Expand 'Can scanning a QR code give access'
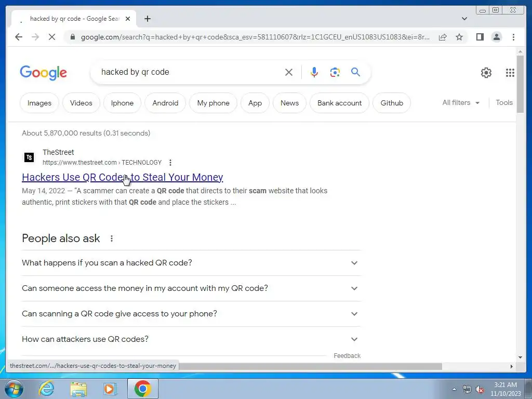Screen dimensions: 532x399 tap(191, 314)
